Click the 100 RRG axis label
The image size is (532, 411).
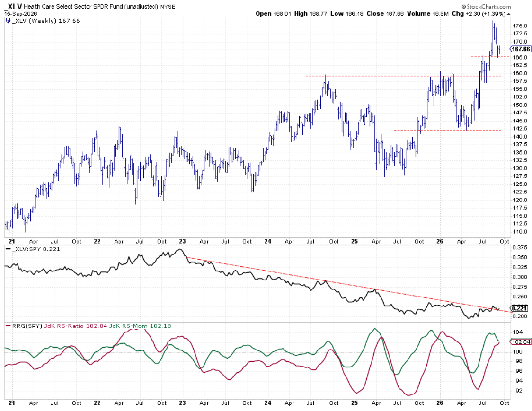517,352
